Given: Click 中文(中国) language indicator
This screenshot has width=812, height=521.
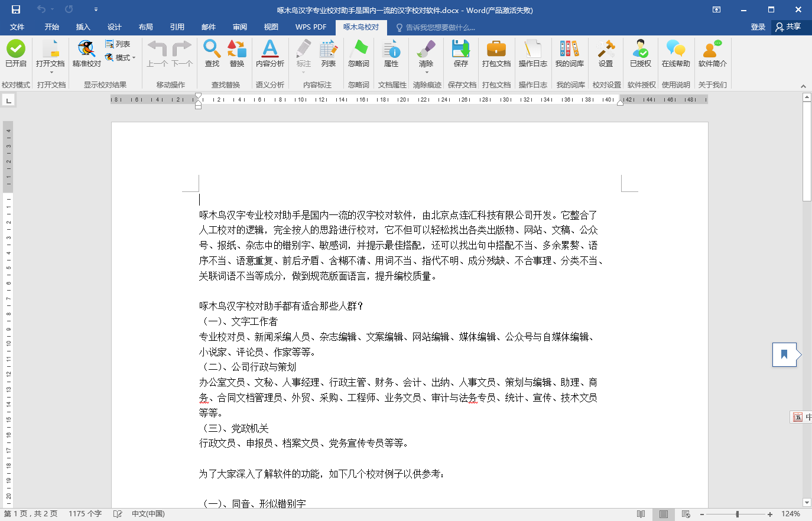Looking at the screenshot, I should point(148,514).
